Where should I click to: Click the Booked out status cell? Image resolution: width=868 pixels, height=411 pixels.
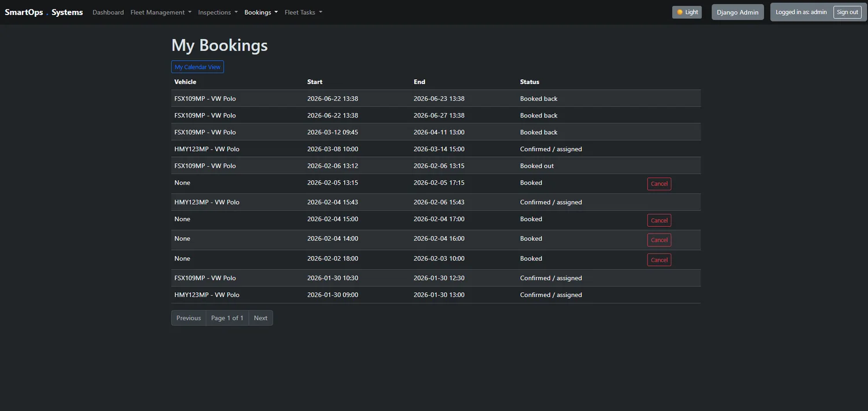click(x=537, y=166)
